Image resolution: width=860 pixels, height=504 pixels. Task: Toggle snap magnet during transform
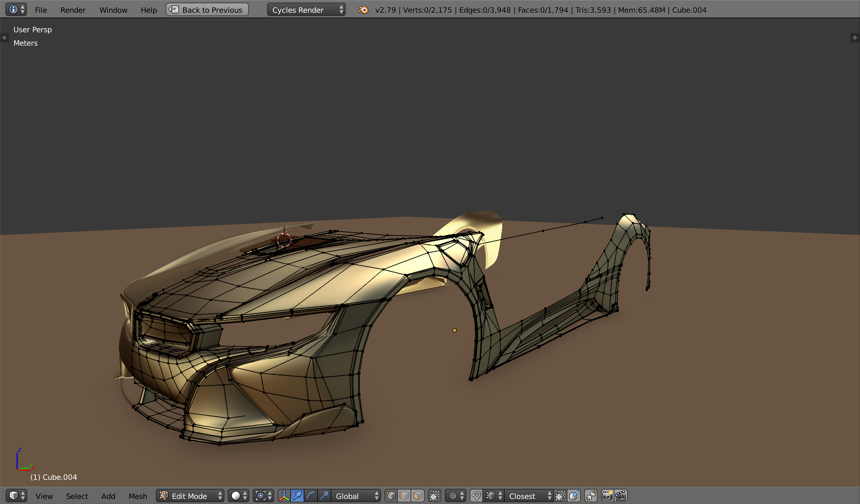pyautogui.click(x=476, y=496)
